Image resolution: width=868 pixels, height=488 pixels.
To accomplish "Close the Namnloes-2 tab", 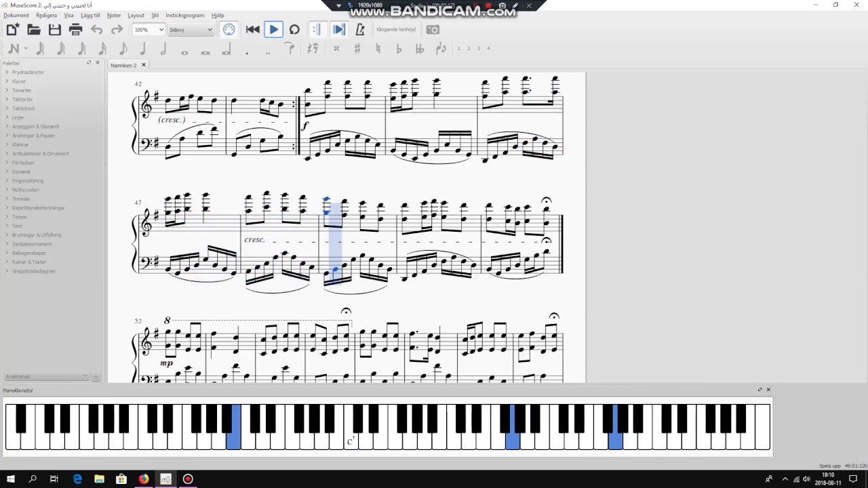I will (x=144, y=65).
